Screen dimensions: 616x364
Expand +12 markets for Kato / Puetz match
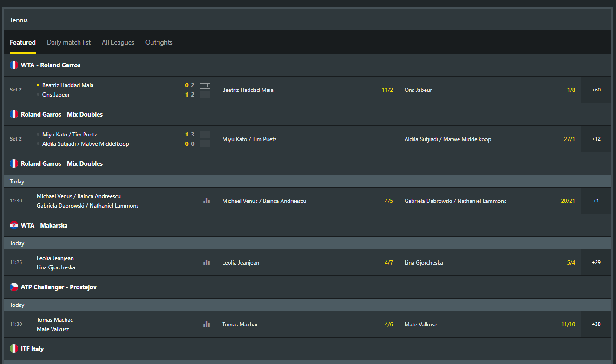596,139
